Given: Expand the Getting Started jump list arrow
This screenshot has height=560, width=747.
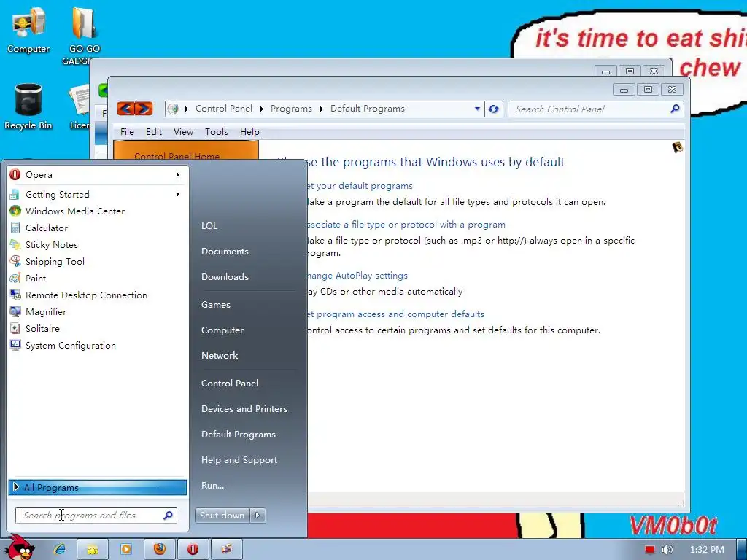Looking at the screenshot, I should coord(178,194).
